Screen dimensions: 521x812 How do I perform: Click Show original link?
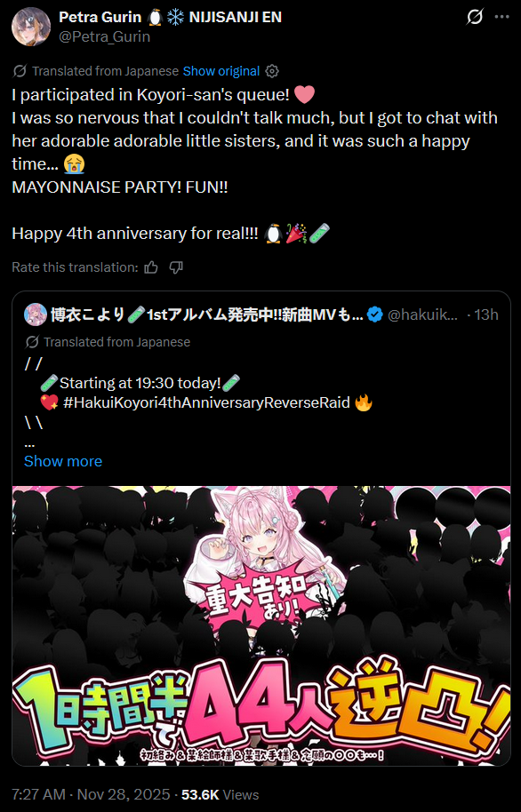(x=221, y=71)
